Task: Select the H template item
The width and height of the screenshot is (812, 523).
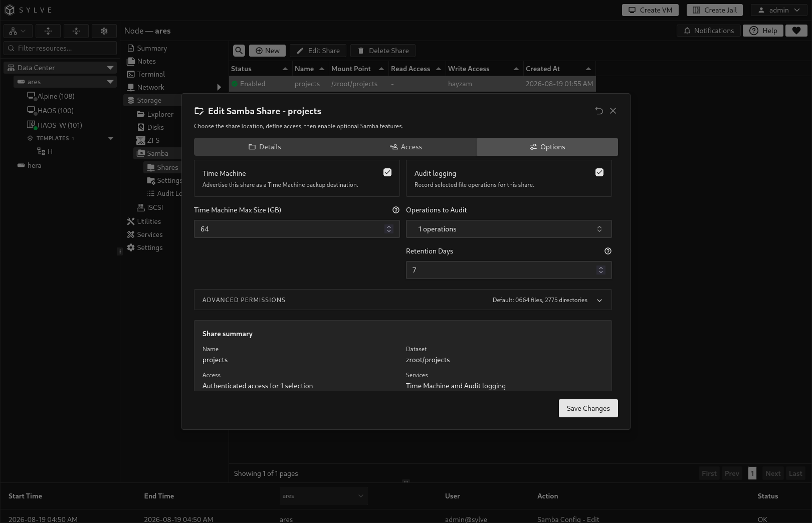Action: (x=45, y=151)
